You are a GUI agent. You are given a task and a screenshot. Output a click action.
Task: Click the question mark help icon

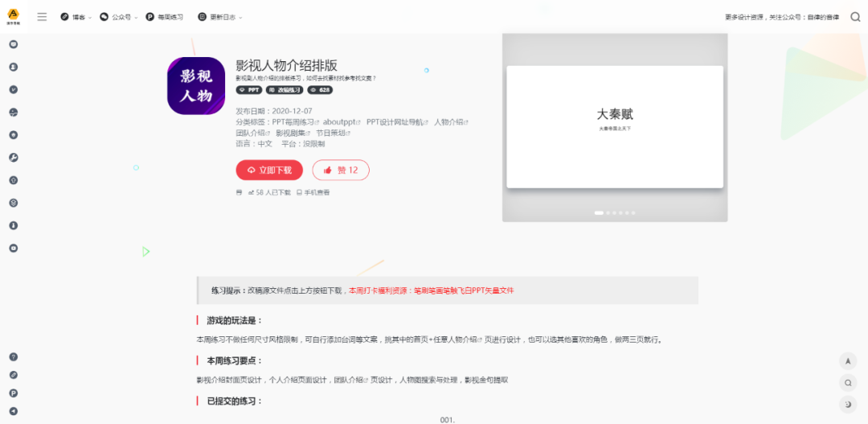pos(14,356)
